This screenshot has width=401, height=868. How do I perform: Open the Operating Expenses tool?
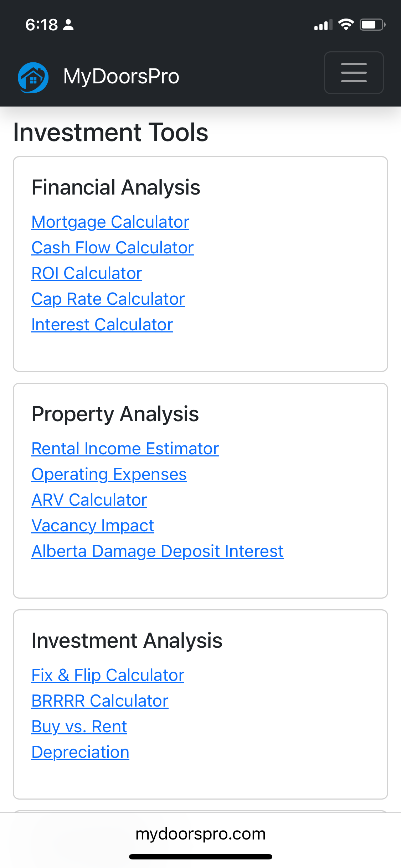[109, 474]
